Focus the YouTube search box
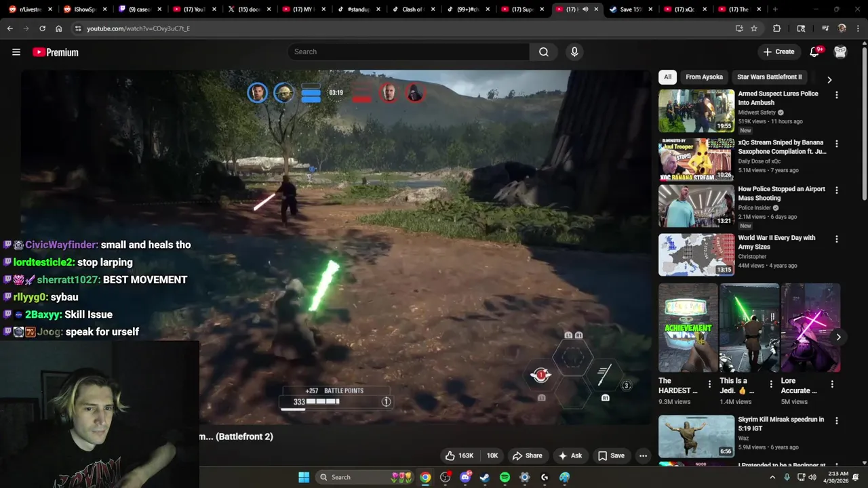868x488 pixels. (409, 52)
